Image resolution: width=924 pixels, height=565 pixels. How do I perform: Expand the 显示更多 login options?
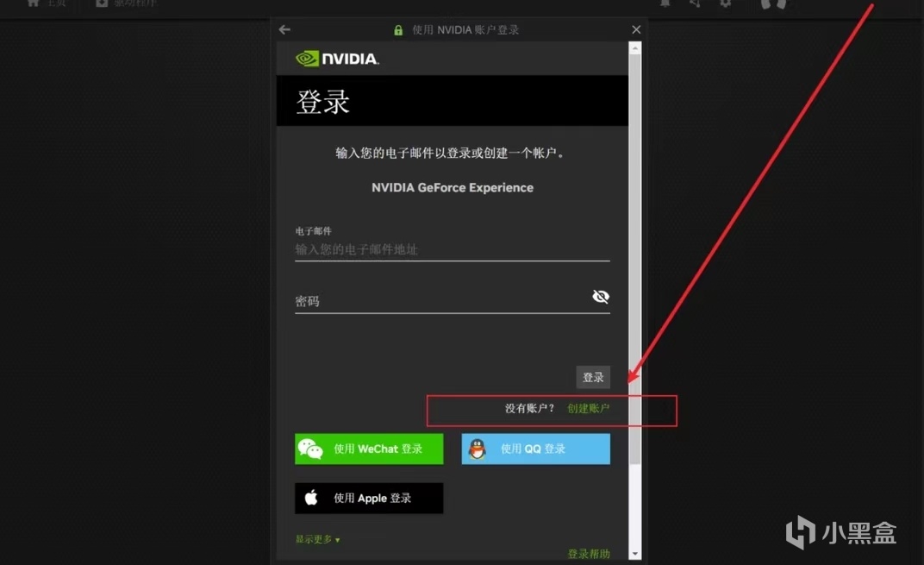coord(317,539)
